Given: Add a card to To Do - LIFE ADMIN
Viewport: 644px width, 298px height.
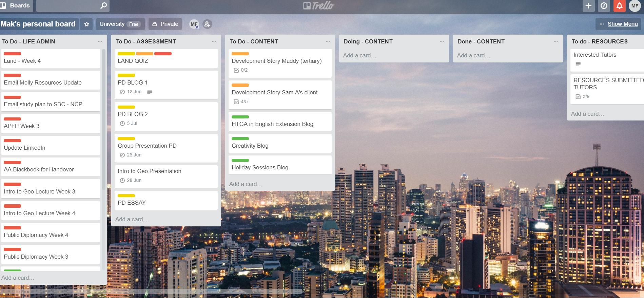Looking at the screenshot, I should click(x=18, y=278).
